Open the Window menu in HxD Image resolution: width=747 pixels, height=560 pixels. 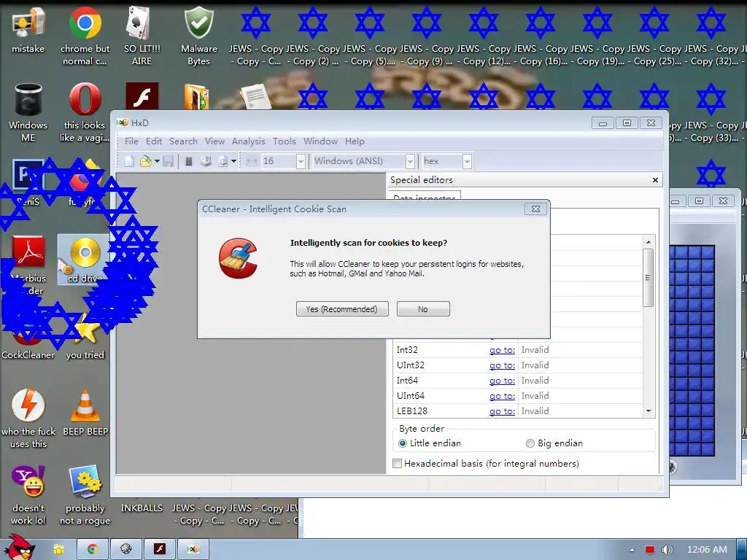(x=321, y=141)
